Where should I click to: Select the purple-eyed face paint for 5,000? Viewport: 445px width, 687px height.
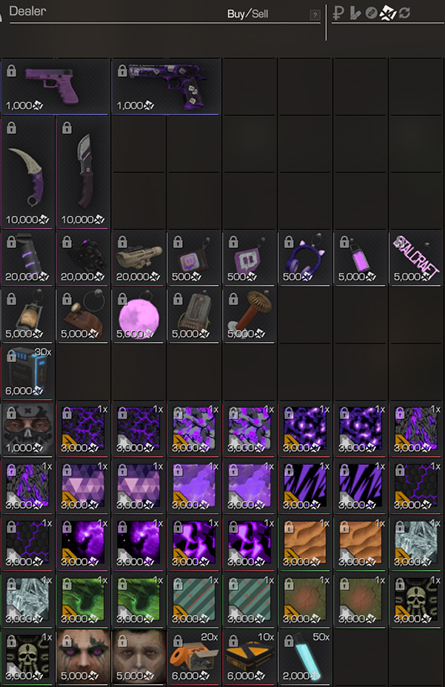click(83, 657)
